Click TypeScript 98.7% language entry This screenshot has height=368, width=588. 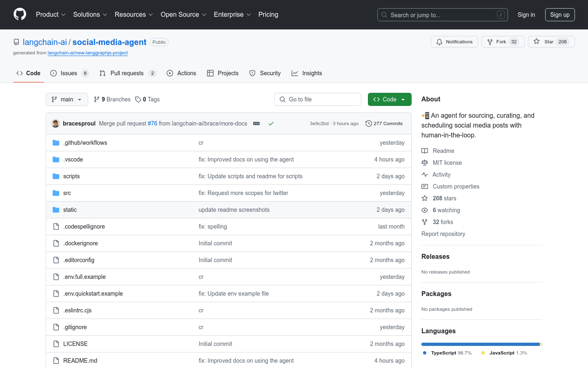click(x=447, y=353)
